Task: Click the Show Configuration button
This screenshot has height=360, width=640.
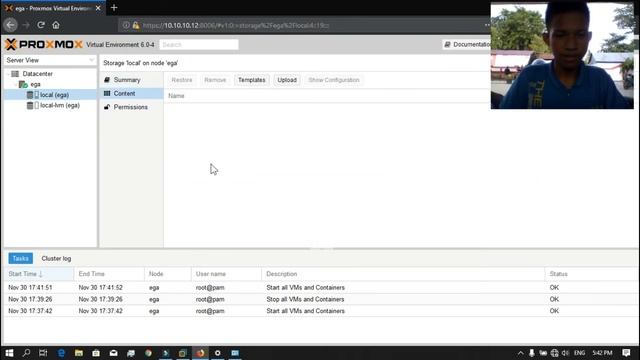Action: pyautogui.click(x=334, y=80)
